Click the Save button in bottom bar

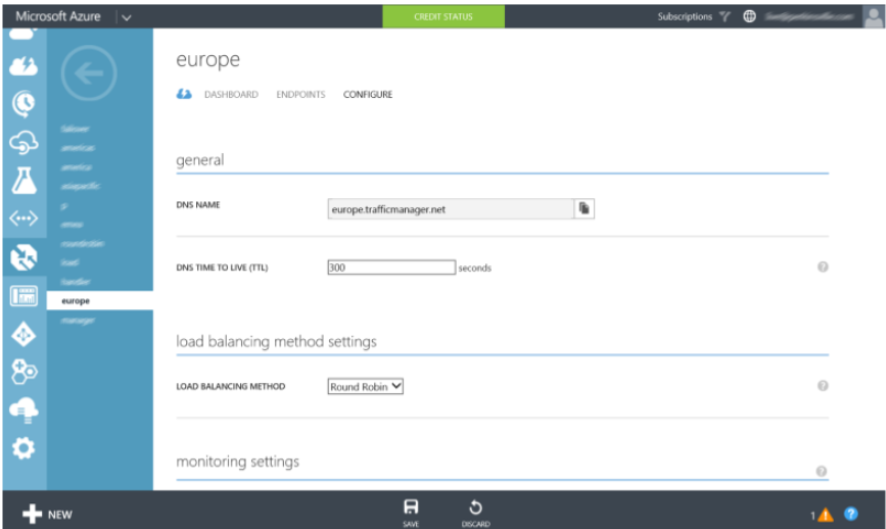point(410,511)
